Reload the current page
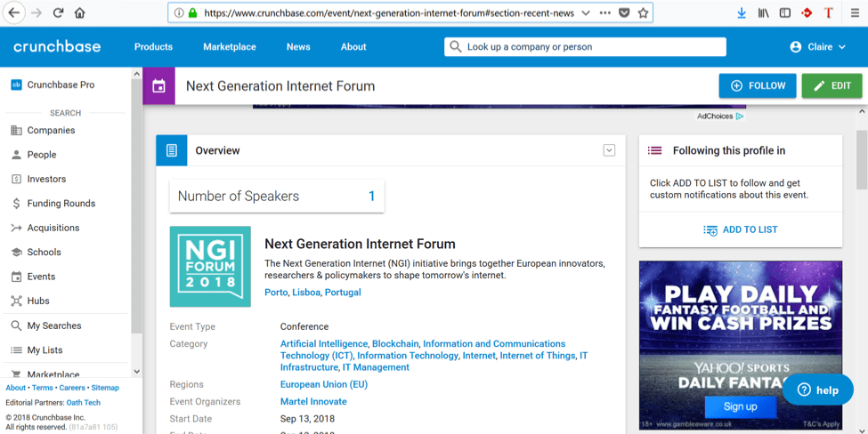 pyautogui.click(x=58, y=13)
